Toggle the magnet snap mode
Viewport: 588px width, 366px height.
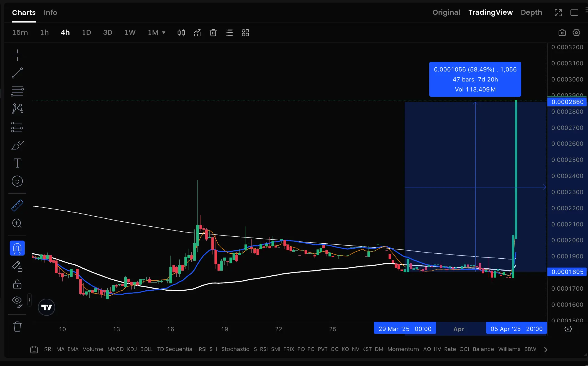17,248
